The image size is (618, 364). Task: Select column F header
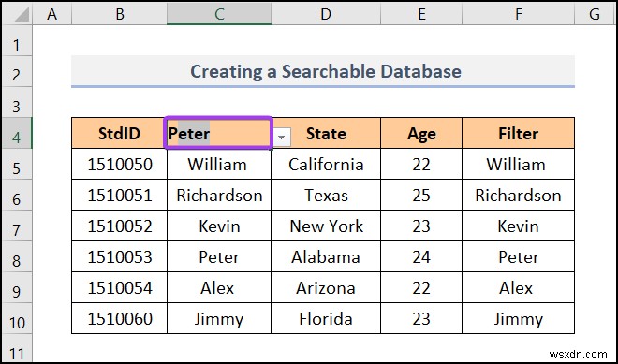(x=519, y=15)
